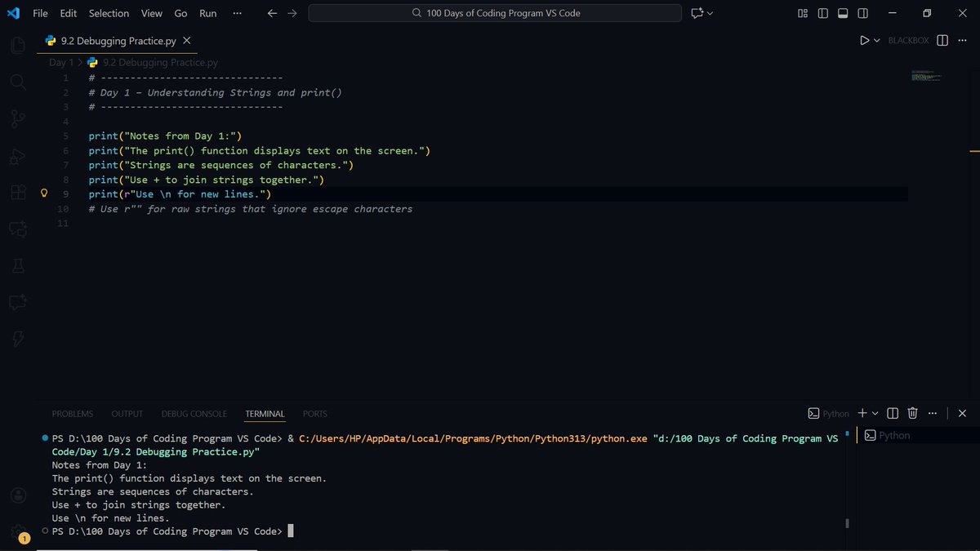This screenshot has height=551, width=980.
Task: Kill the terminal with the trash icon
Action: pos(912,413)
